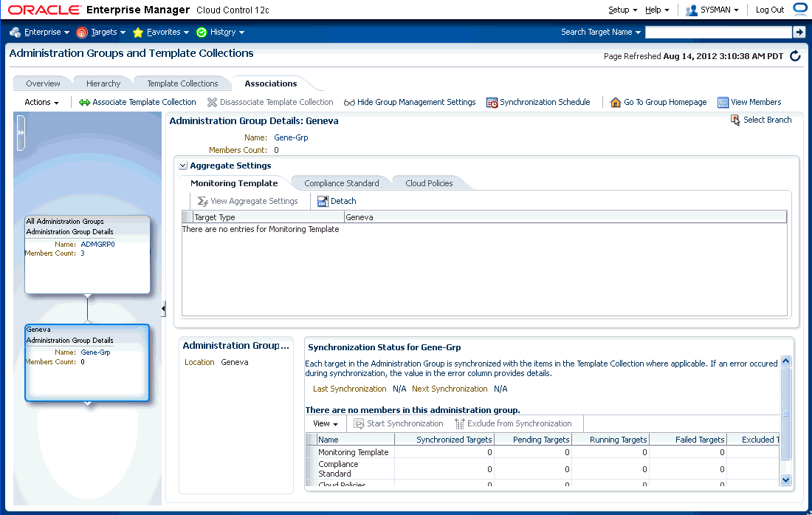Open the Enterprise menu
The height and width of the screenshot is (515, 812).
pyautogui.click(x=47, y=32)
